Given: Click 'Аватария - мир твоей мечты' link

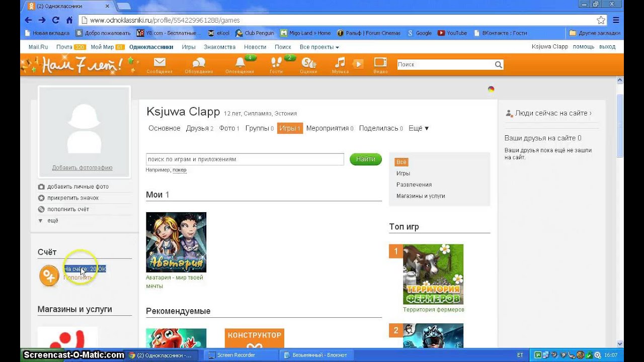Looking at the screenshot, I should pyautogui.click(x=175, y=282).
